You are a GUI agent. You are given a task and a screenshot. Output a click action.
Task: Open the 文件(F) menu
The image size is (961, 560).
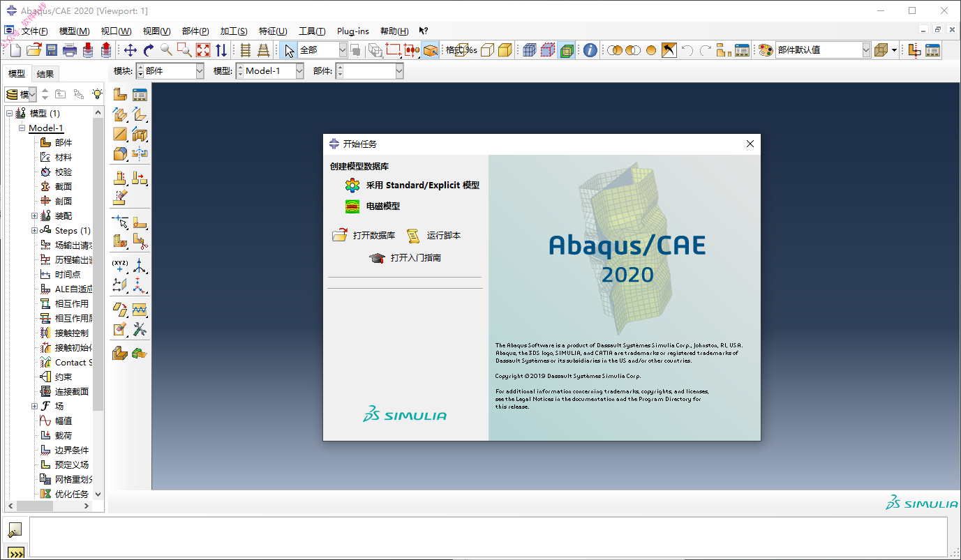[x=35, y=31]
